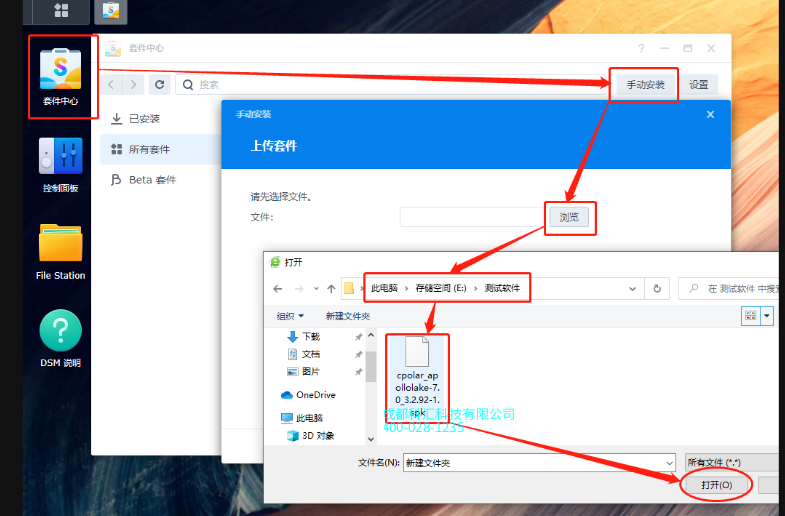Viewport: 785px width, 516px height.
Task: Go up one folder level
Action: (x=331, y=289)
